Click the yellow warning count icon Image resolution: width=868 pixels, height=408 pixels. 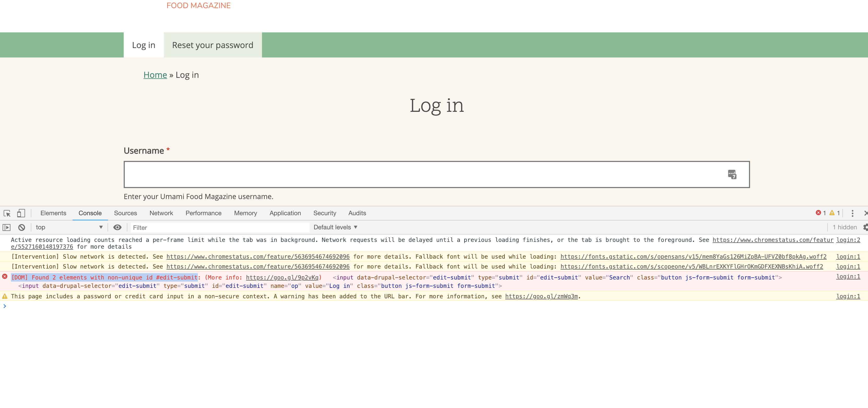coord(832,213)
